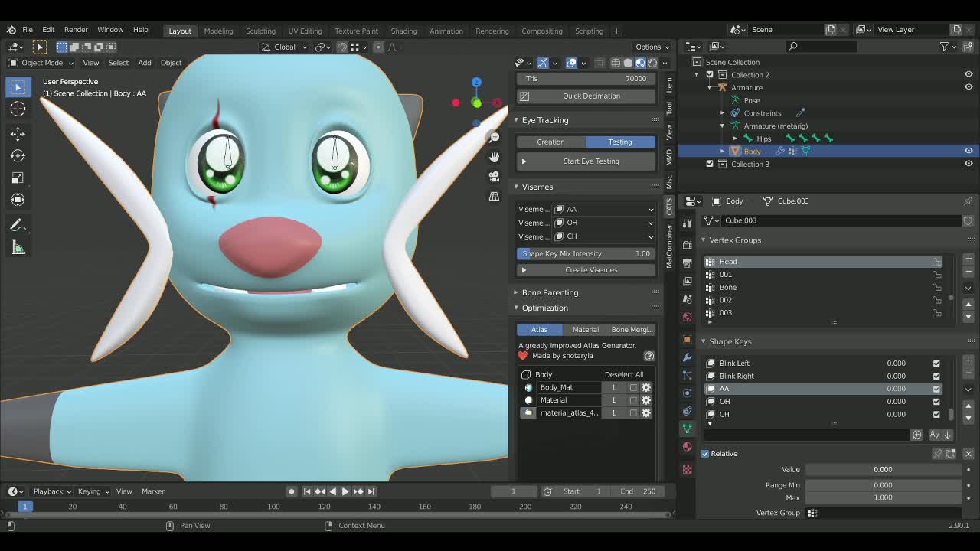
Task: Toggle OH shape key checkbox
Action: [x=936, y=402]
